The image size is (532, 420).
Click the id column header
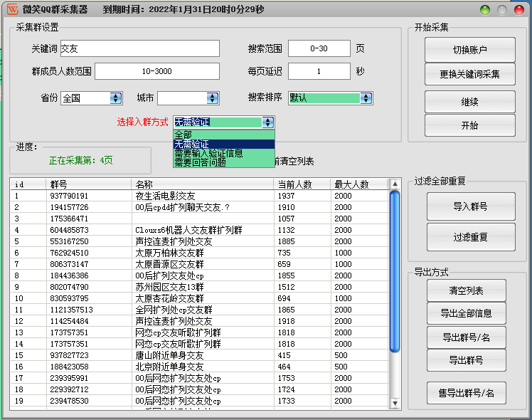[28, 184]
